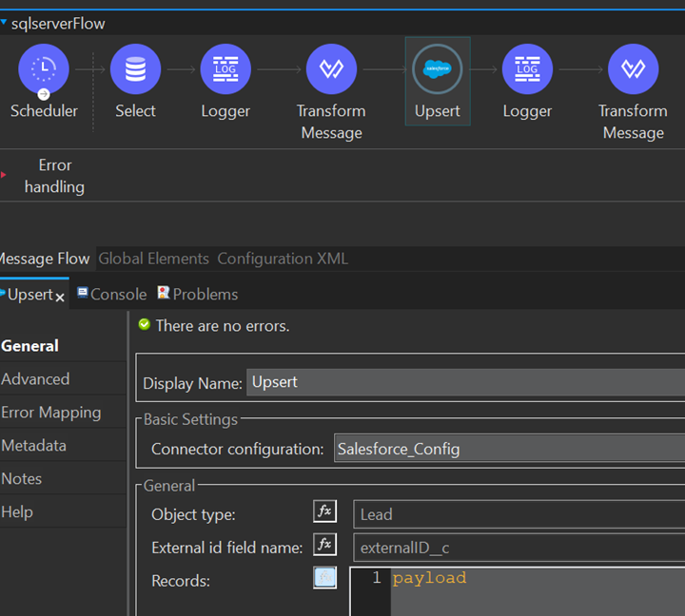Click the Select database component

(135, 69)
